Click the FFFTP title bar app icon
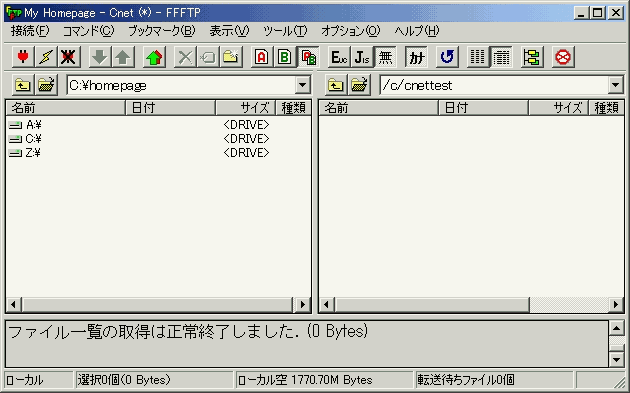This screenshot has width=630, height=393. pyautogui.click(x=13, y=13)
